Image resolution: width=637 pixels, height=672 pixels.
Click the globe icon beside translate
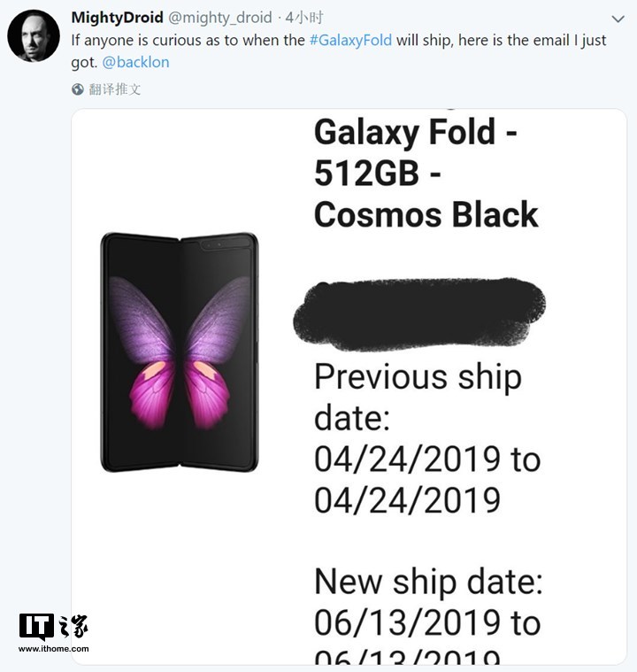tap(78, 89)
